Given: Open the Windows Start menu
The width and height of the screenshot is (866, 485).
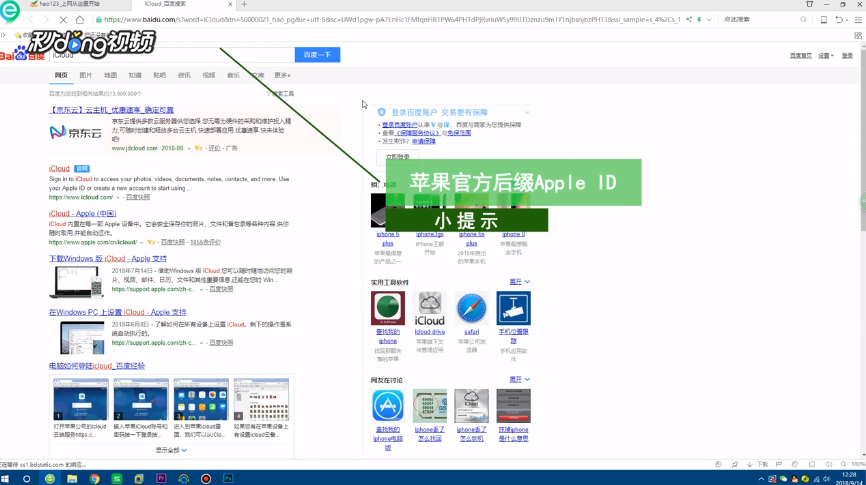Looking at the screenshot, I should tap(6, 478).
